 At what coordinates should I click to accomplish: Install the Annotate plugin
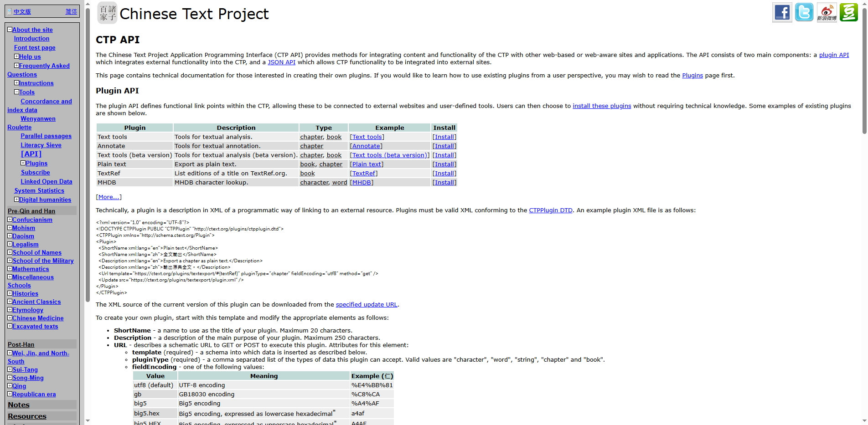click(444, 146)
